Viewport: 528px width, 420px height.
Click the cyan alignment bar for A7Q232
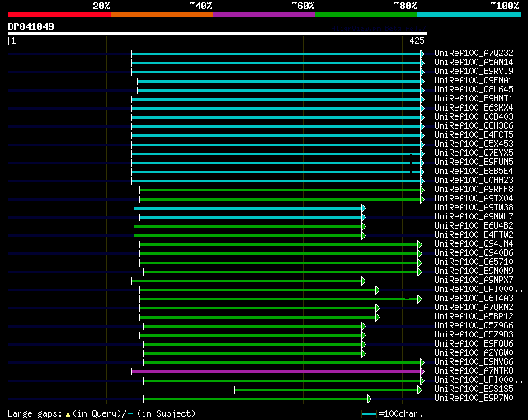click(x=276, y=54)
